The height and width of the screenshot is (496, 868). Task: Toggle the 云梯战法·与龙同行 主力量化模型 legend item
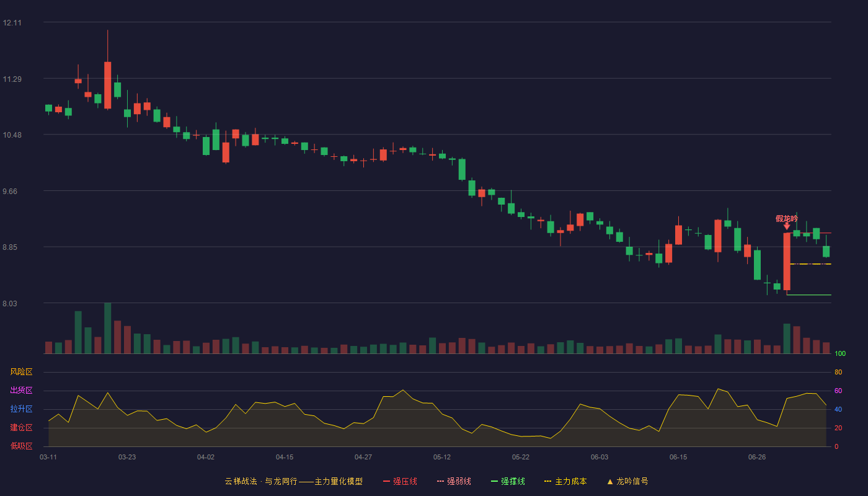[293, 481]
